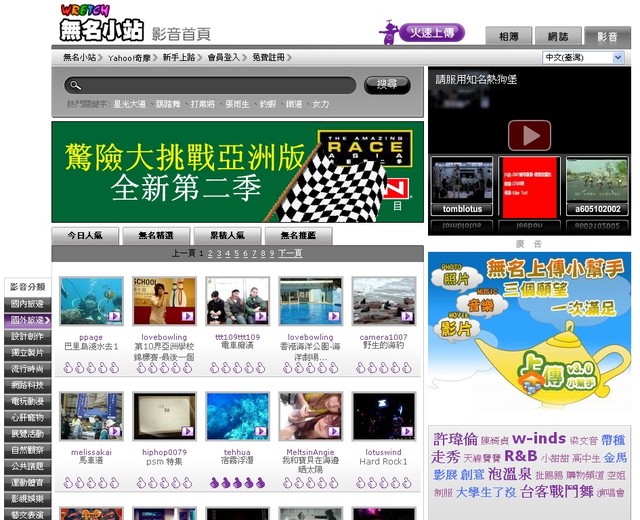Image resolution: width=640 pixels, height=520 pixels.
Task: Open the 無名小站 navigation link
Action: 80,58
